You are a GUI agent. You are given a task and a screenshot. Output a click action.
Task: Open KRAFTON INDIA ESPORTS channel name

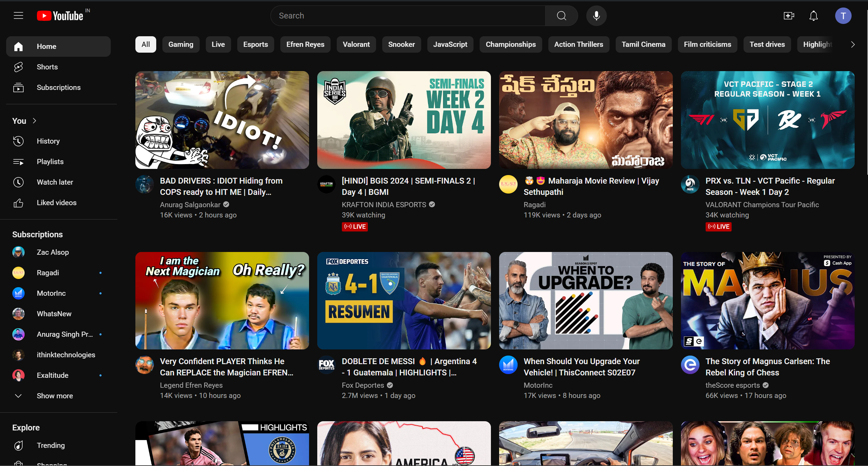[x=384, y=205]
